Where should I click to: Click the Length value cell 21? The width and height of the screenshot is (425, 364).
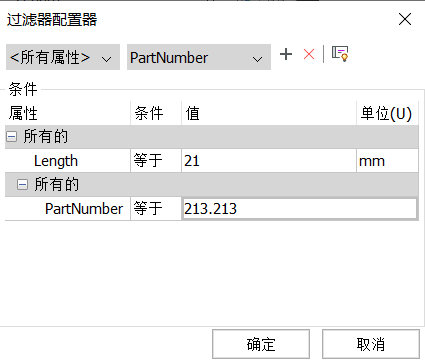click(269, 161)
